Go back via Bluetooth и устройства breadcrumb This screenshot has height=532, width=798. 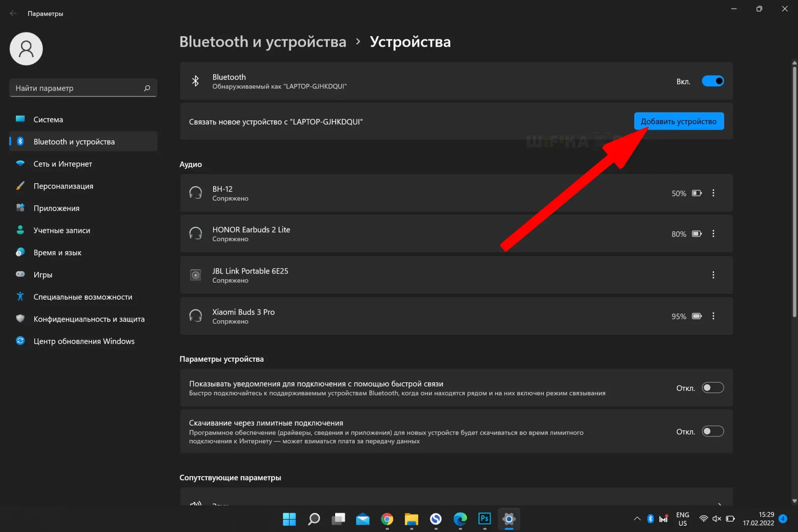tap(263, 42)
